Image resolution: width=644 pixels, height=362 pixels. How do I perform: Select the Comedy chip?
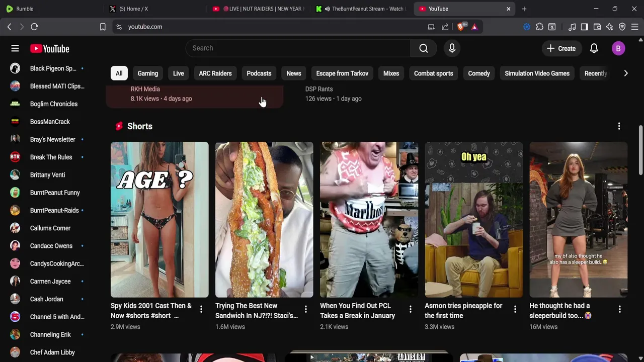479,73
